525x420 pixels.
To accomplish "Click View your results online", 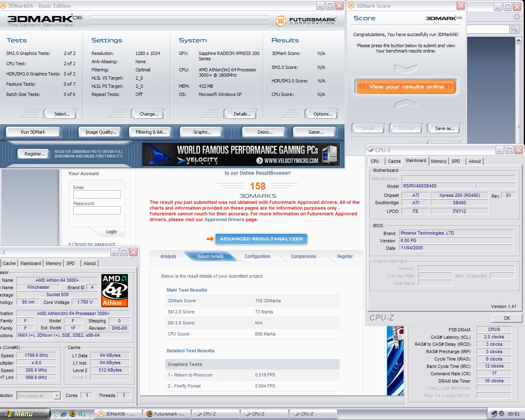I will [x=406, y=87].
